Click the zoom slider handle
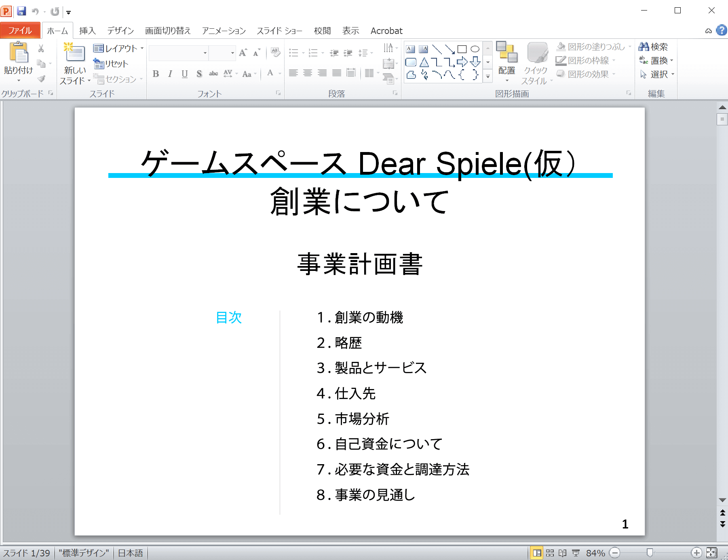 650,553
